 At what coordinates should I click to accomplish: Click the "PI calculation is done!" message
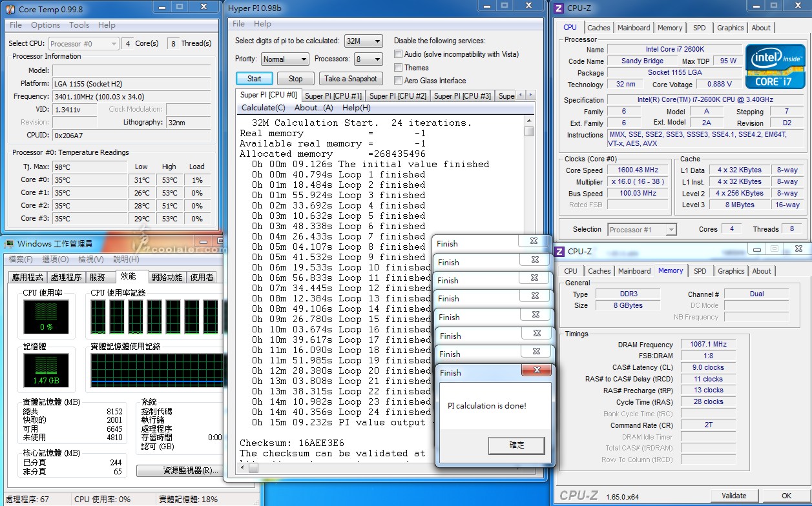click(487, 406)
